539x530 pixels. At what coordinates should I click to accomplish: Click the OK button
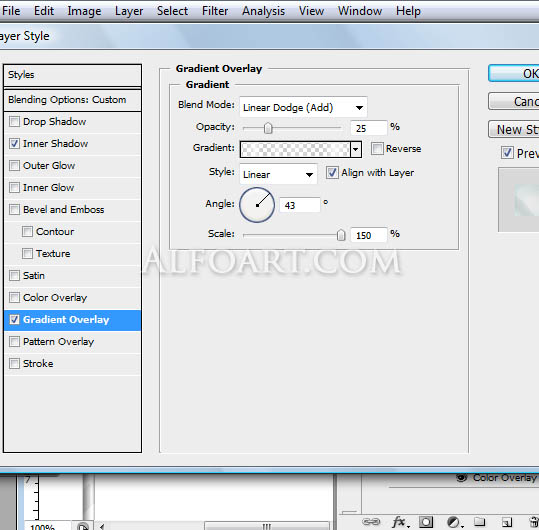pyautogui.click(x=514, y=73)
